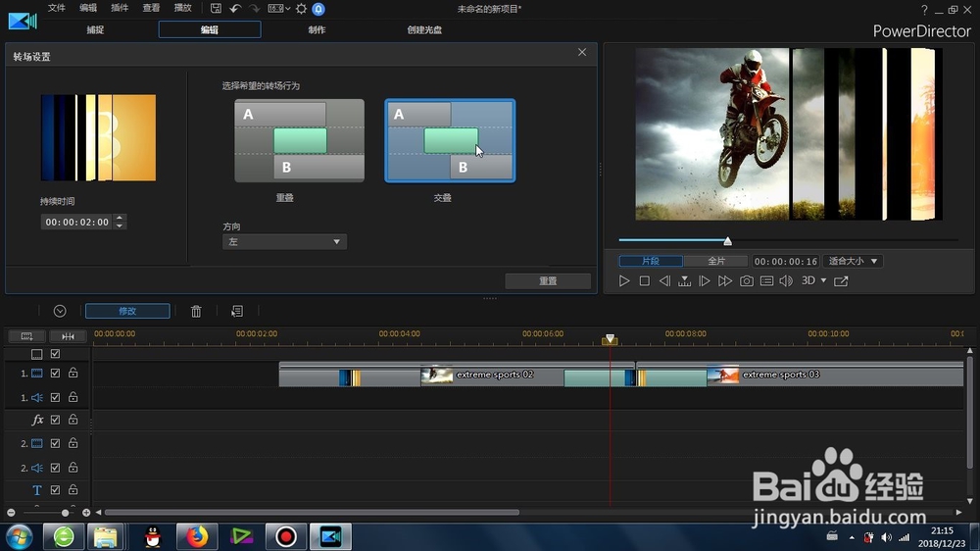Select 全片 preview mode
Screen dimensions: 980x551
(716, 261)
